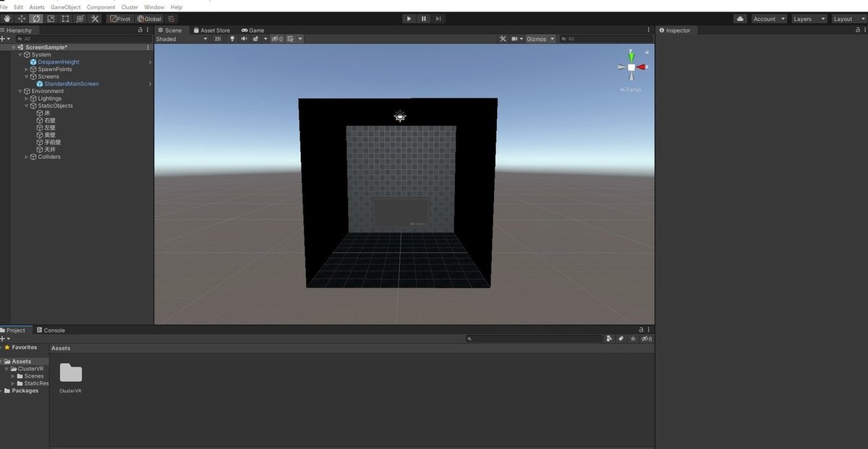Open Scene view component editor tools
Screen dimensions: 868x449
(x=503, y=39)
